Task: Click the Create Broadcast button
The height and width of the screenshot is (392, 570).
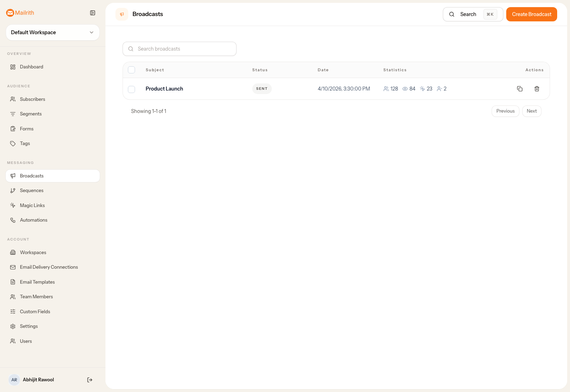Action: 531,14
